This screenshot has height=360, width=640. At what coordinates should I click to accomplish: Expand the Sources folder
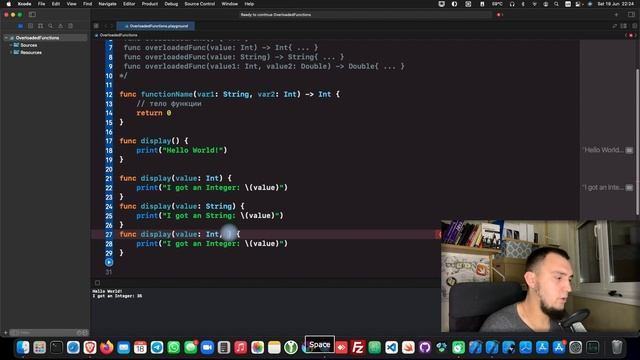[x=11, y=45]
